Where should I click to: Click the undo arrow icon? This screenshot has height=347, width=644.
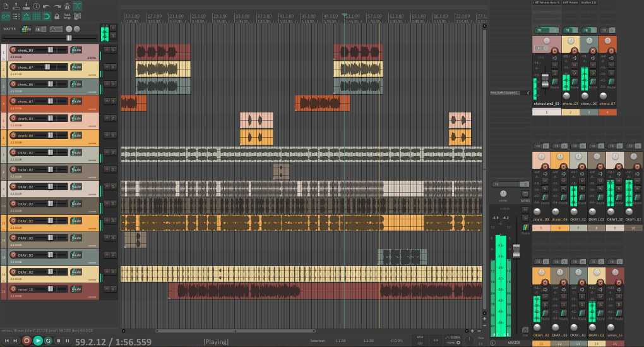click(47, 6)
